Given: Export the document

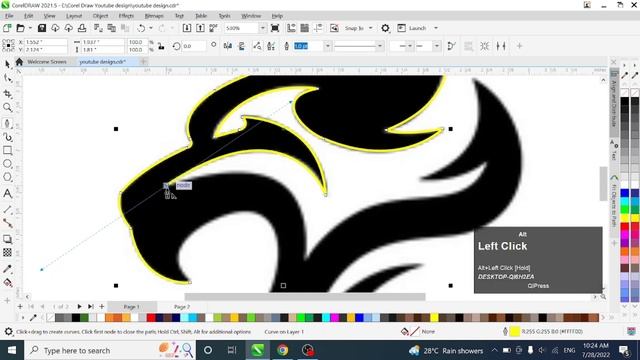Looking at the screenshot, I should click(200, 28).
